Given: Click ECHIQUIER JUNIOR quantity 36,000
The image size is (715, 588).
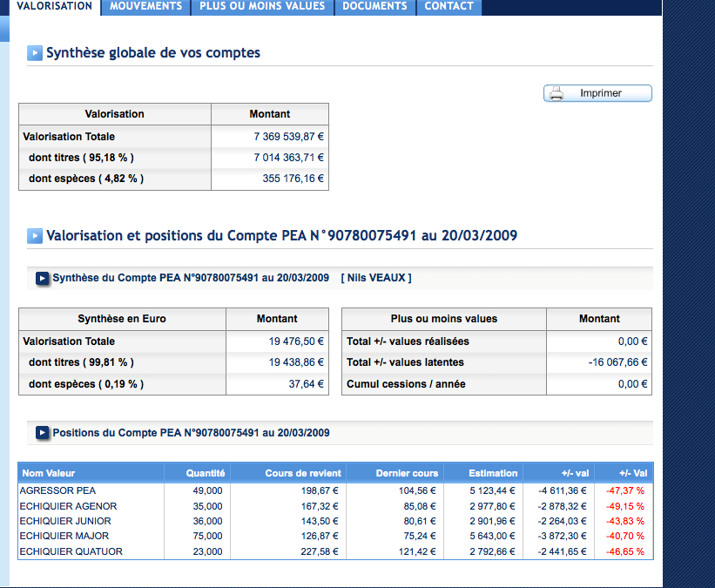Looking at the screenshot, I should [207, 521].
